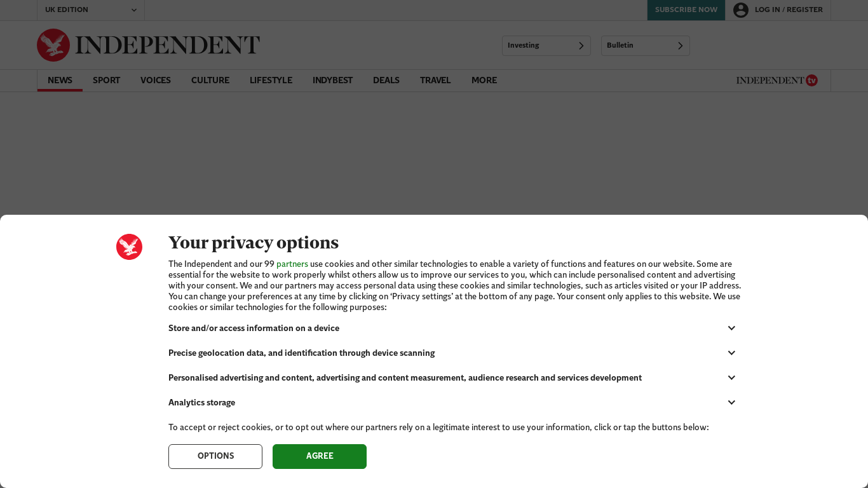Expand Precise geolocation data section
Viewport: 868px width, 488px height.
coord(731,353)
